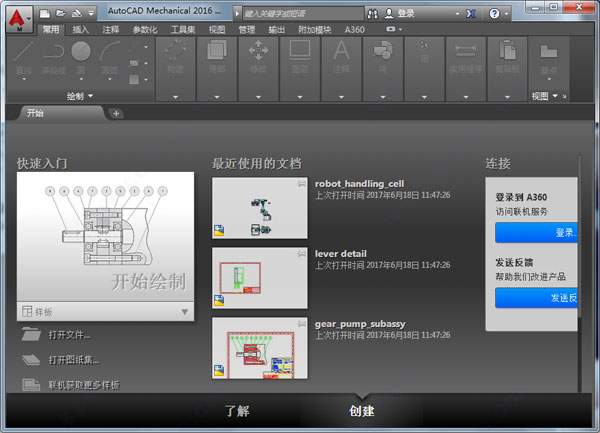Select the 工具集 ribbon tab

point(183,29)
